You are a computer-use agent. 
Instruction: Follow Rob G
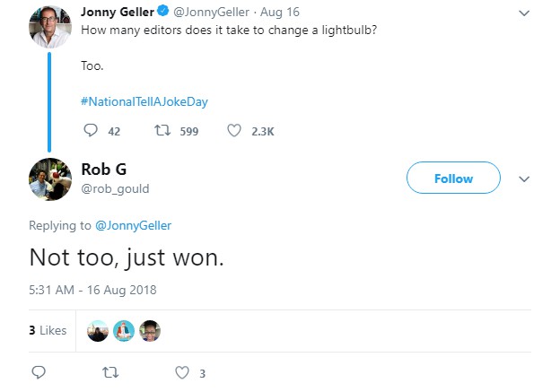point(453,179)
